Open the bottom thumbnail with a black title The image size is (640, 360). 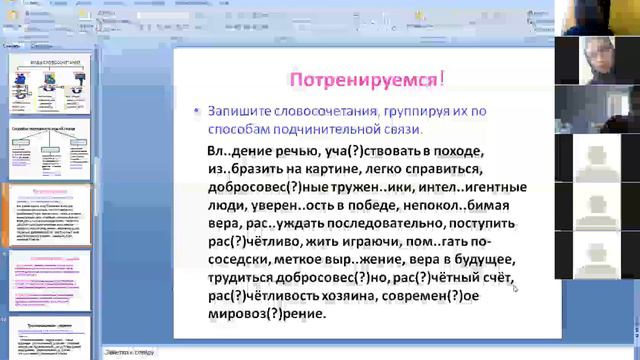pyautogui.click(x=50, y=338)
